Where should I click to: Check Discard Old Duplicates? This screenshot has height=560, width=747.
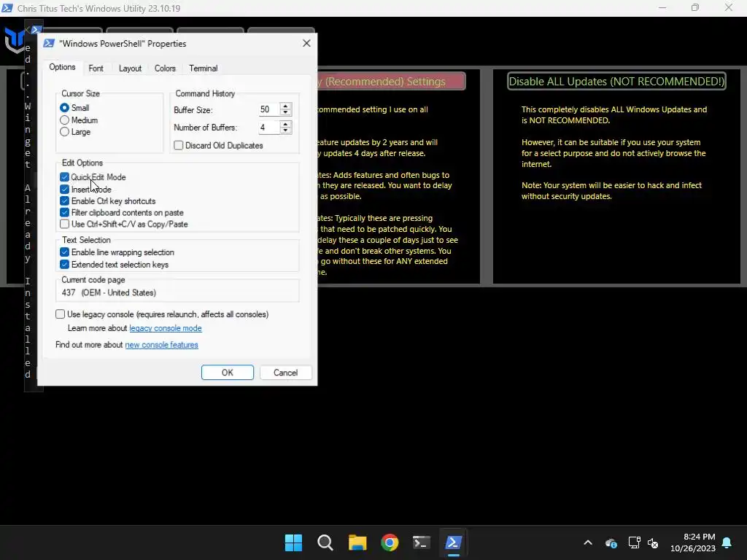click(x=178, y=145)
